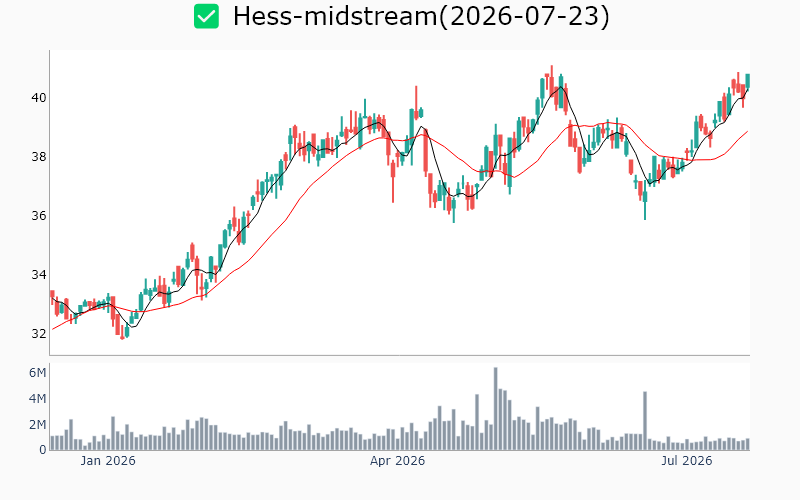Click the highest candlestick peak near 41
Screen dimensions: 800x500
pos(552,84)
